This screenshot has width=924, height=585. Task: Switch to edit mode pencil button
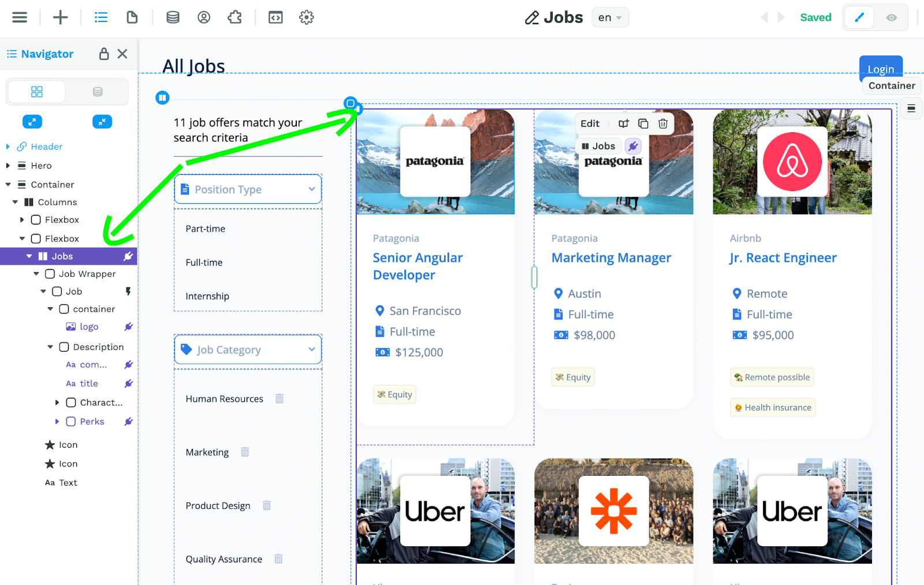859,17
